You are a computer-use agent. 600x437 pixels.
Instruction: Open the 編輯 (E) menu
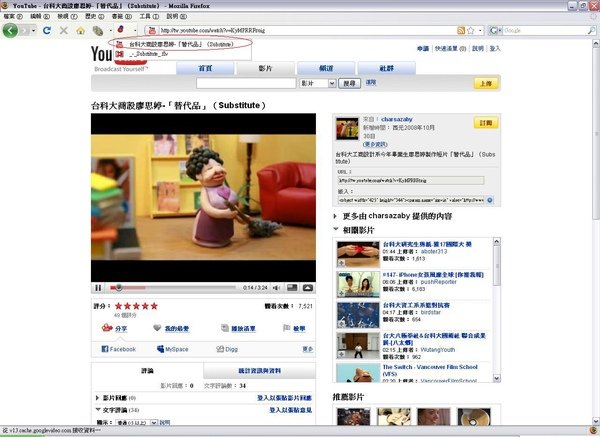[x=40, y=16]
